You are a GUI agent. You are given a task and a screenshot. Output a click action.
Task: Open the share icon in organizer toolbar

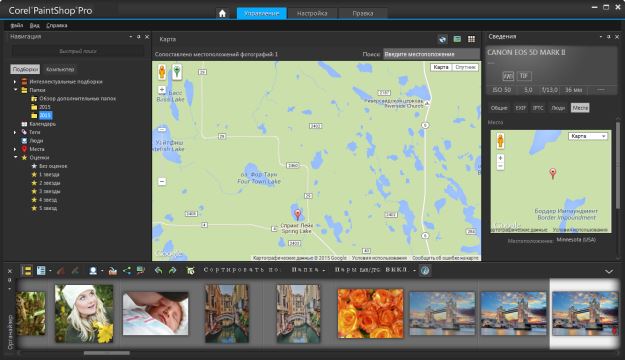(127, 271)
